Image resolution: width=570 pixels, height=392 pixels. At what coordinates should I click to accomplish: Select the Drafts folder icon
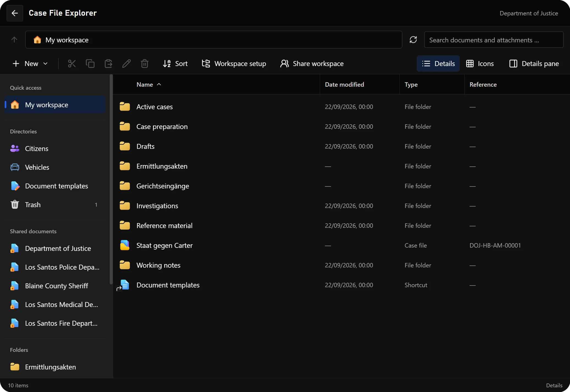(x=125, y=146)
